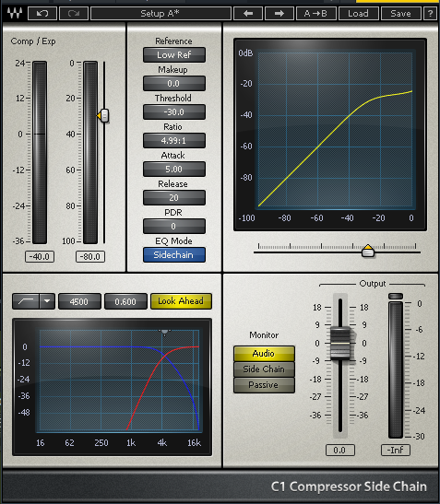Go to next preset with right arrow
The image size is (440, 504).
point(279,14)
